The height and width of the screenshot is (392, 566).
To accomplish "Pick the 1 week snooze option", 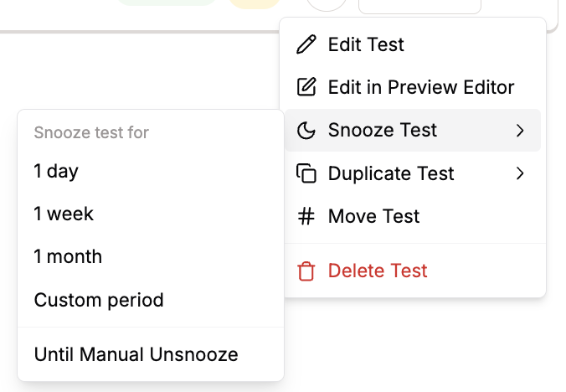I will tap(64, 214).
